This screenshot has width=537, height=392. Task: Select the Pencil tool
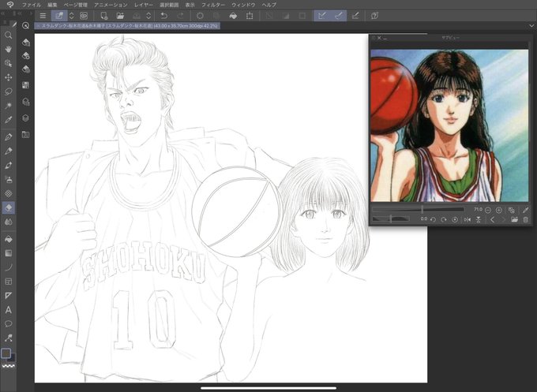[x=8, y=151]
